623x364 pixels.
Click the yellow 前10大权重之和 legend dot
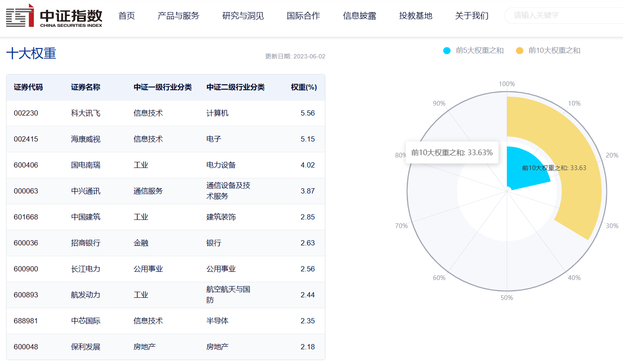(520, 51)
